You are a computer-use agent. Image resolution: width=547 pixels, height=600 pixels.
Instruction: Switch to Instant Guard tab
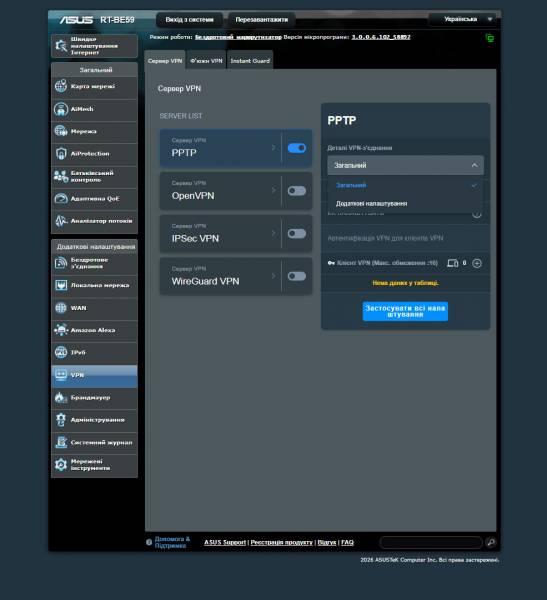(250, 60)
